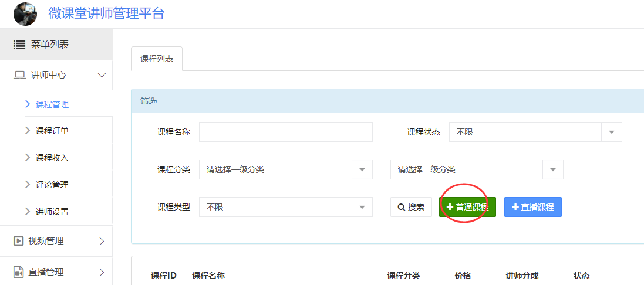This screenshot has width=644, height=285.
Task: Click the user avatar photo
Action: click(x=25, y=14)
